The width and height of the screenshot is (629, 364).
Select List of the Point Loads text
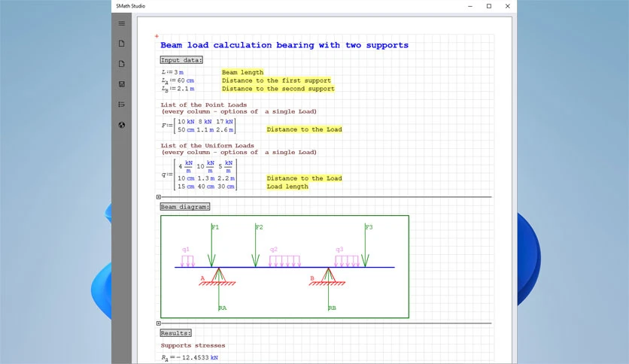tap(204, 105)
